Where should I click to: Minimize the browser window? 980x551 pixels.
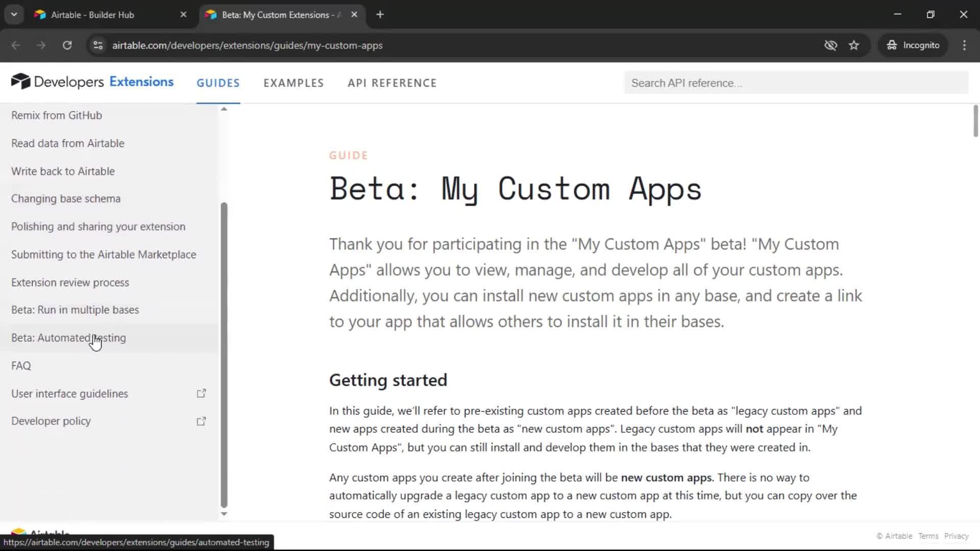(897, 14)
